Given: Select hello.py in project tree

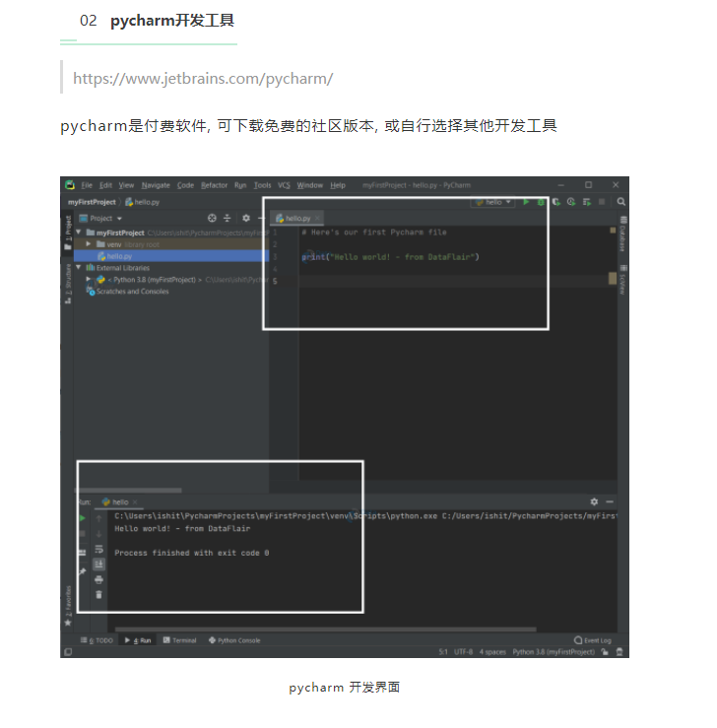Looking at the screenshot, I should pos(171,256).
